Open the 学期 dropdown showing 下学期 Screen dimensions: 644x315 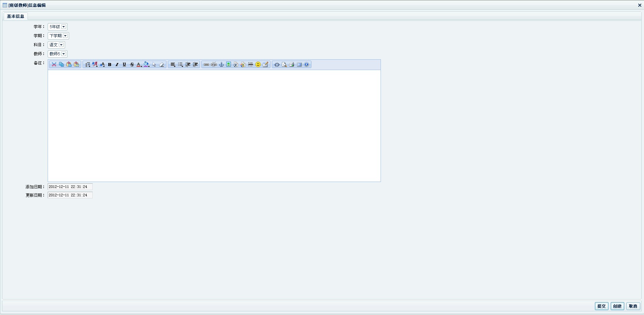pos(58,36)
